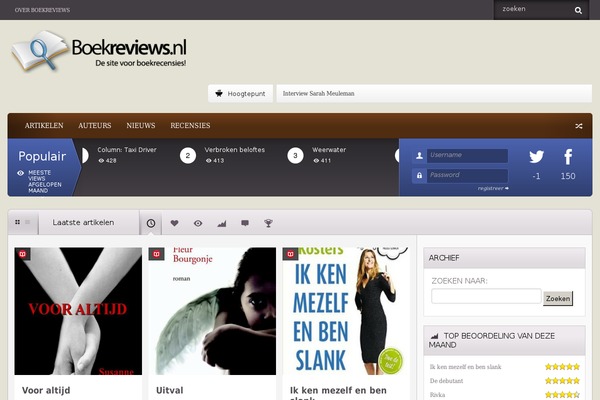
Task: Click the Boekreviews.nl logo
Action: [99, 51]
